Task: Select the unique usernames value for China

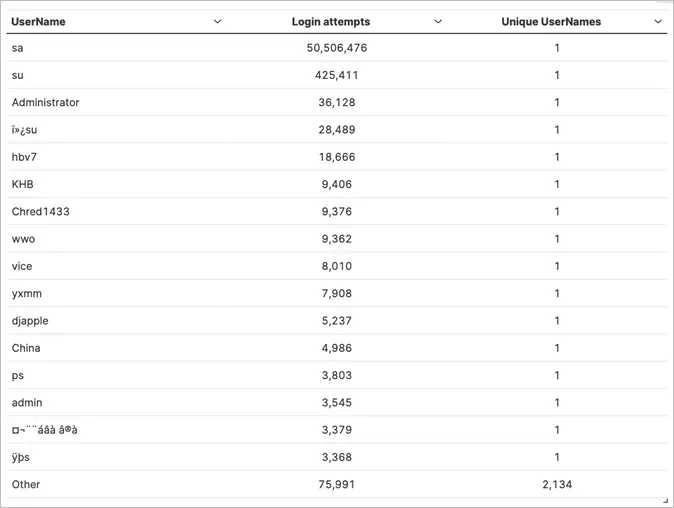Action: click(557, 348)
